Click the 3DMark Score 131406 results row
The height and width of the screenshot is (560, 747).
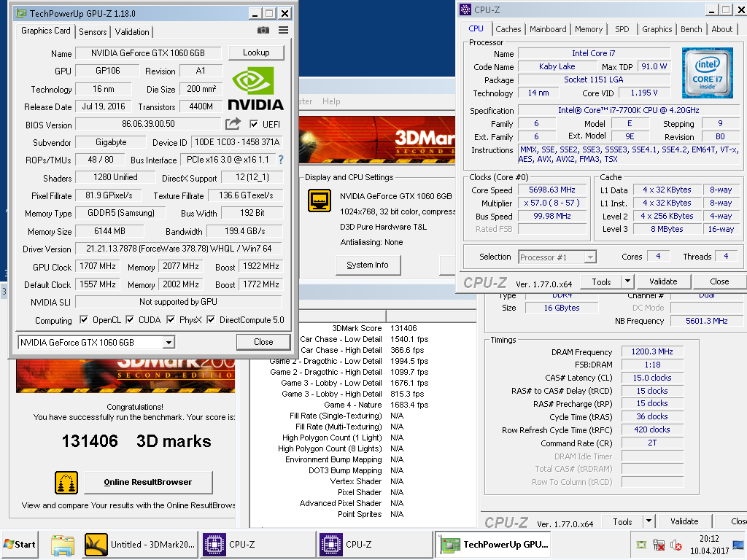pyautogui.click(x=363, y=329)
